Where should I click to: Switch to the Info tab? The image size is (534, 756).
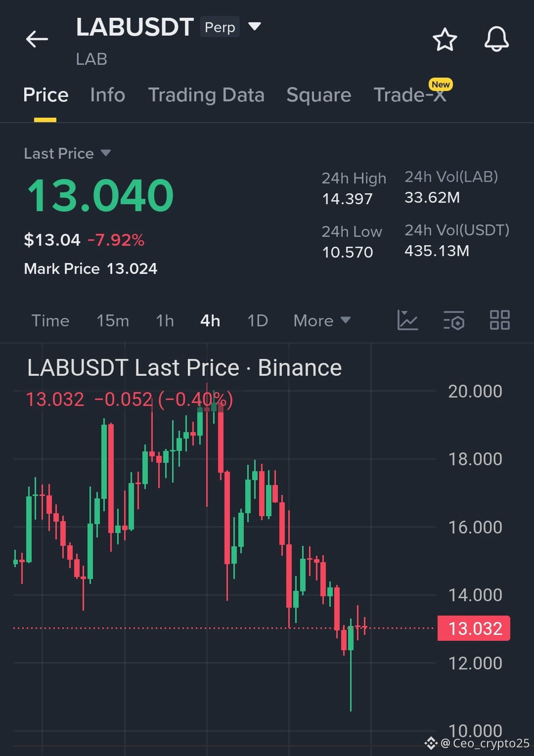[108, 94]
